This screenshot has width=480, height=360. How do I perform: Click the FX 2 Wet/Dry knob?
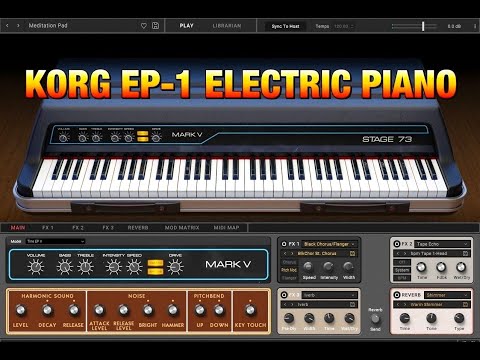461,267
